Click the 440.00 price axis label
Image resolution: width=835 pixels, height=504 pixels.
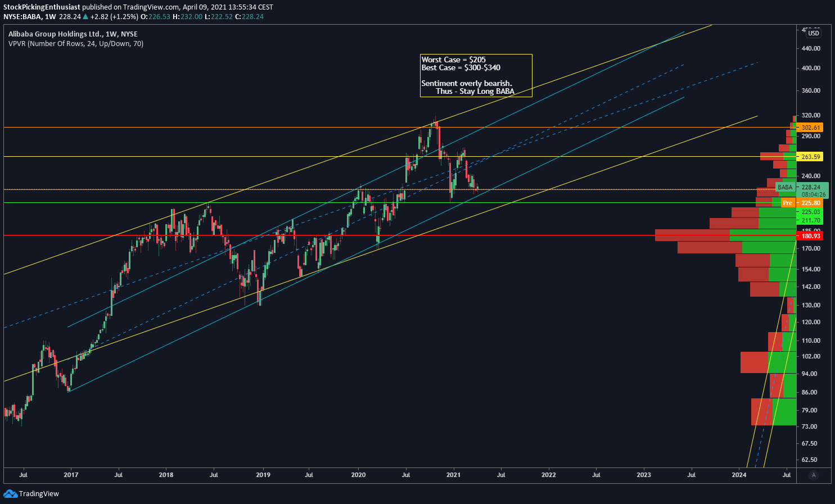[x=810, y=48]
